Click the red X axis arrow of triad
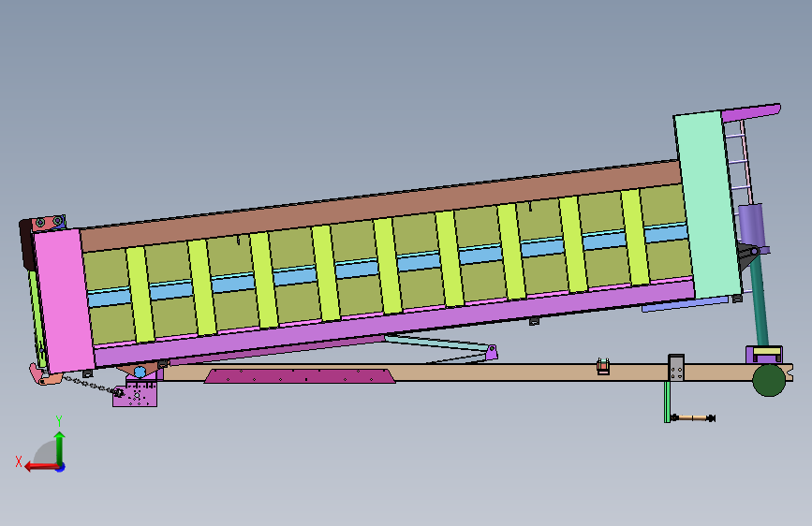 [x=40, y=467]
